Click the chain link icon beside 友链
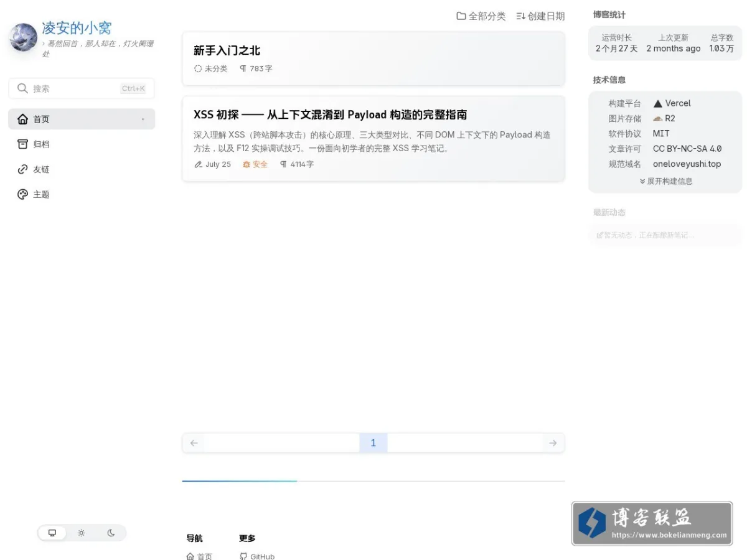 pos(22,169)
